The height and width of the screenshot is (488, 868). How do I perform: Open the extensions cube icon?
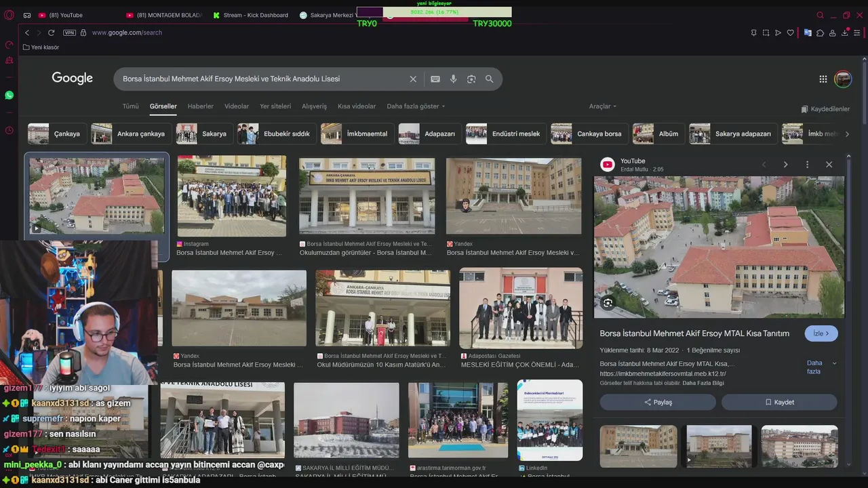[x=820, y=33]
